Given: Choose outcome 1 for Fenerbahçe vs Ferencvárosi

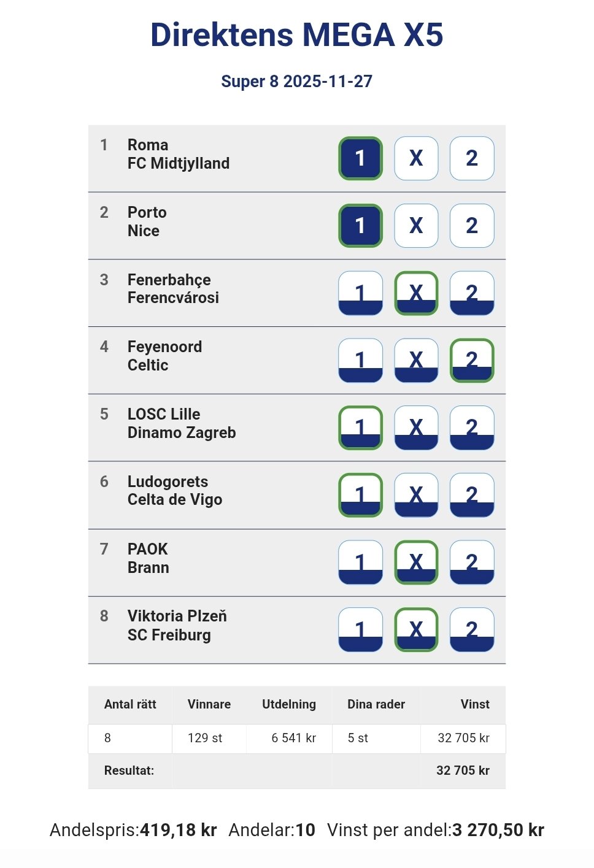Looking at the screenshot, I should tap(360, 293).
